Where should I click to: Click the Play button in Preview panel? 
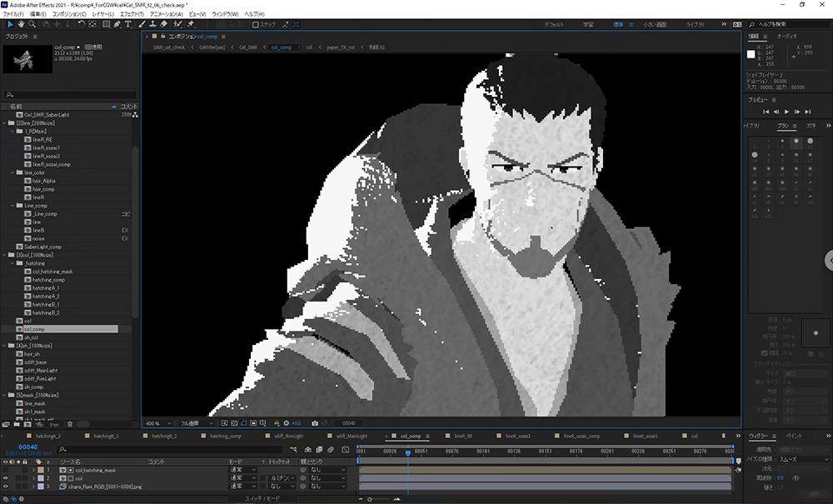(787, 112)
